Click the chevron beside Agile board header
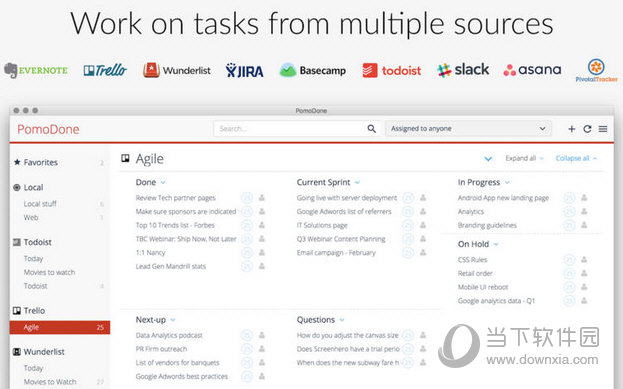This screenshot has height=389, width=623. (488, 159)
